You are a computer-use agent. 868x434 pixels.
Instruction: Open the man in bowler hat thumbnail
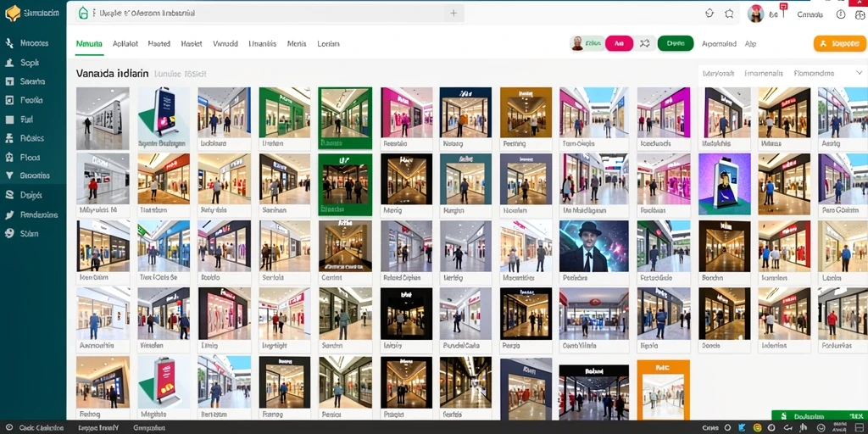[593, 246]
